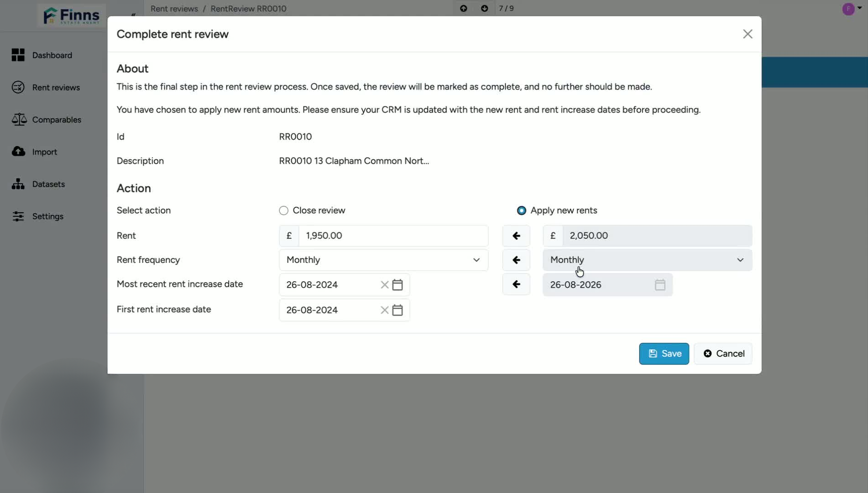Click the new rent field 2,050.00
Image resolution: width=868 pixels, height=493 pixels.
(x=657, y=236)
